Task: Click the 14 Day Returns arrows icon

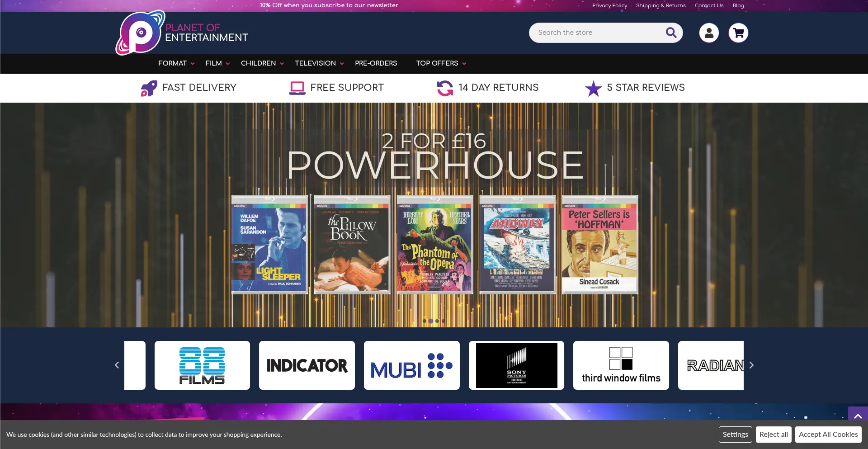Action: (445, 88)
